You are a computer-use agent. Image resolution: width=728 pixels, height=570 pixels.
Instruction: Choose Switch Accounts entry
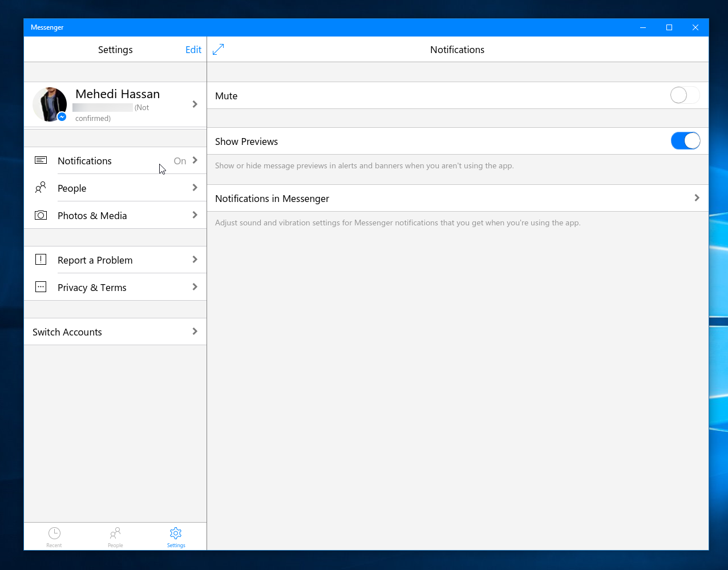[x=115, y=332]
